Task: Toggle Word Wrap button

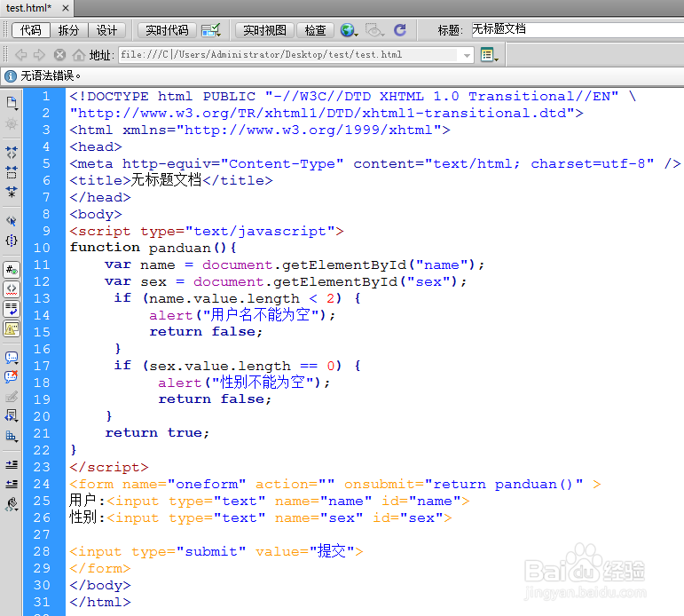Action: 12,309
